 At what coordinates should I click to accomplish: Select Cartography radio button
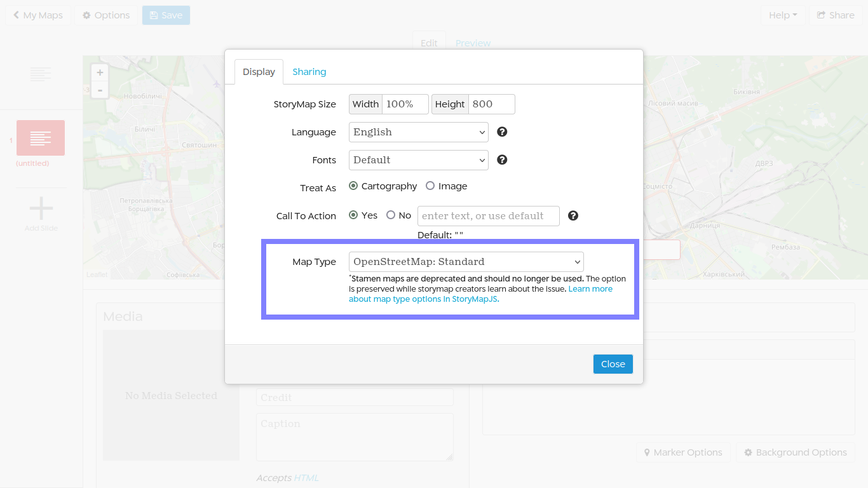pyautogui.click(x=353, y=186)
